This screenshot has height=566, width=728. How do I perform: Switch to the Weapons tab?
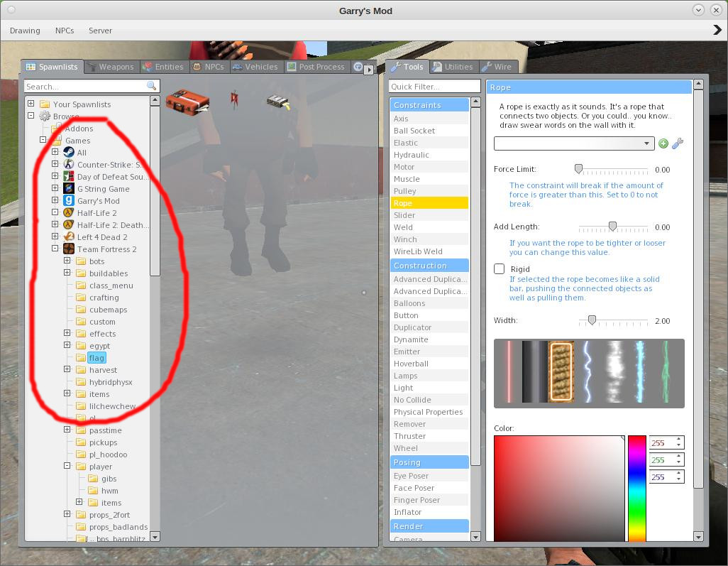110,67
